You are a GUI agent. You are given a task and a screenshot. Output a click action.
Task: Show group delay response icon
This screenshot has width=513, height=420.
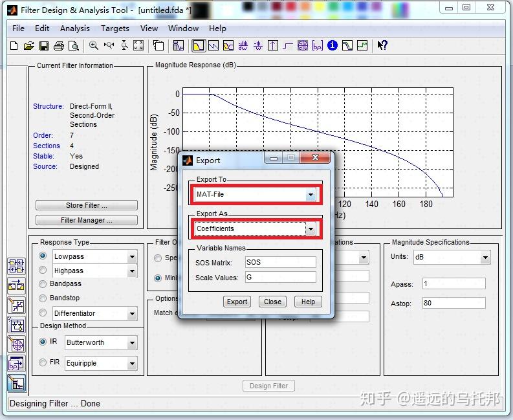tap(243, 45)
